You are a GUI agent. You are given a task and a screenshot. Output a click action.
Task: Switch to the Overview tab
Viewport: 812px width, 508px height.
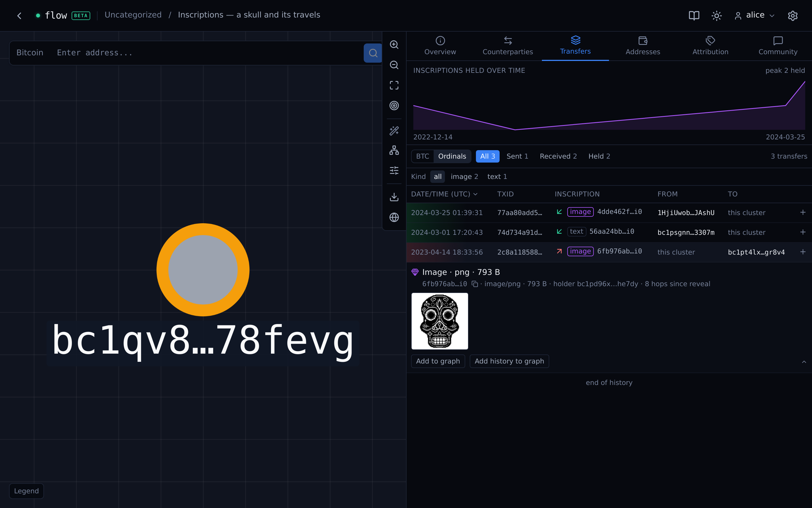pos(440,46)
